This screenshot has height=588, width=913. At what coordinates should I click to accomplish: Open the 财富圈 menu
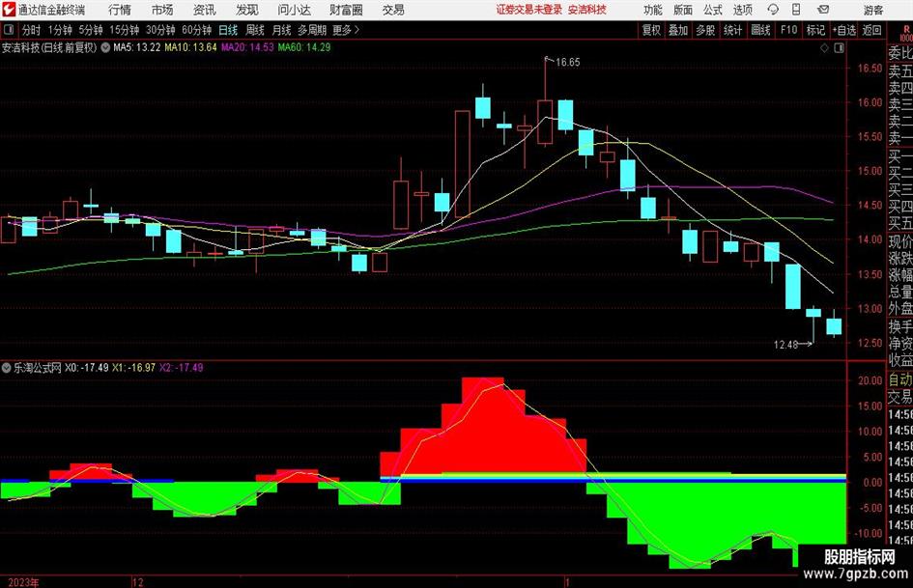(x=346, y=10)
